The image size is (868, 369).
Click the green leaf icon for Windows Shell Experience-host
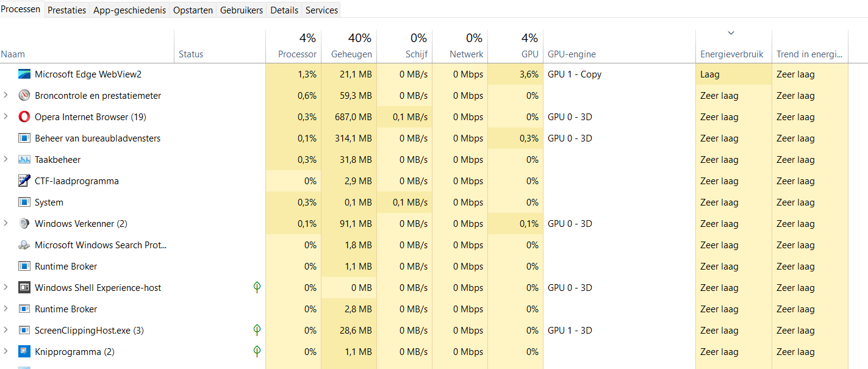point(257,287)
